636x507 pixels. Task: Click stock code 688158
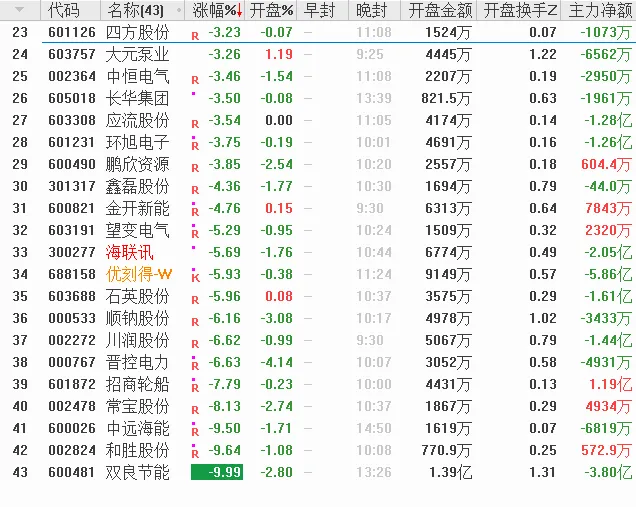[x=72, y=274]
